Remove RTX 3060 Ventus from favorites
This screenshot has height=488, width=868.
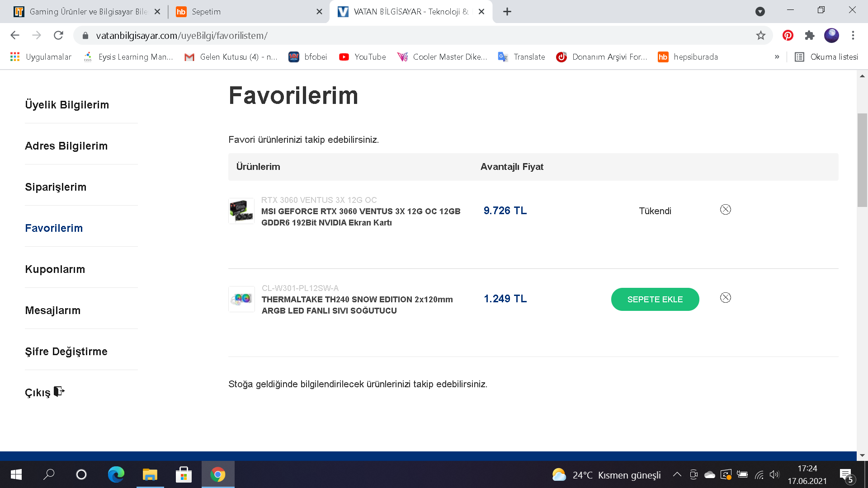[x=725, y=210]
